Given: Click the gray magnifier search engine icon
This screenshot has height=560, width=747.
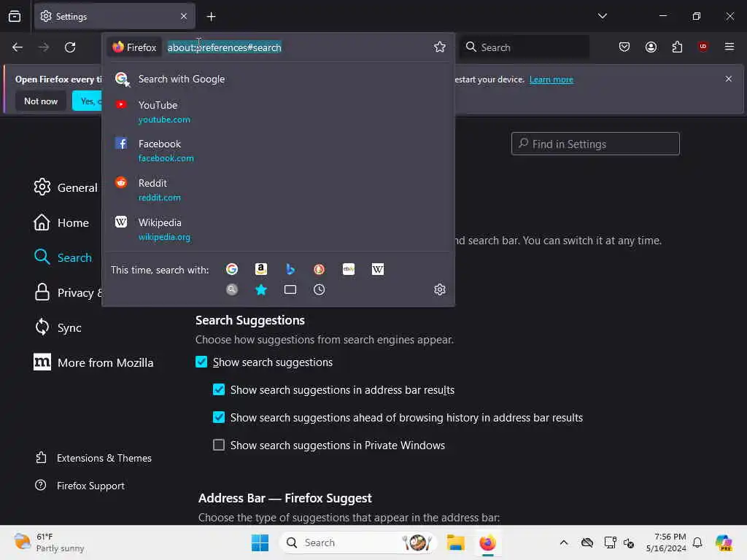Looking at the screenshot, I should pos(232,289).
